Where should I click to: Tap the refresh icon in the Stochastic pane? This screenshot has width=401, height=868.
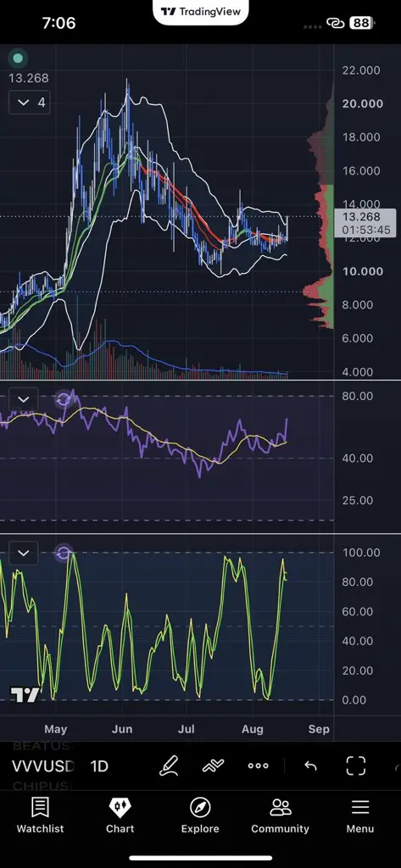(x=64, y=553)
